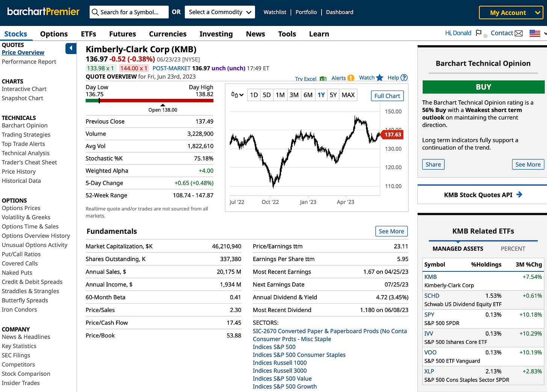Click the Alerts exclamation icon
This screenshot has height=392, width=547.
tap(351, 78)
